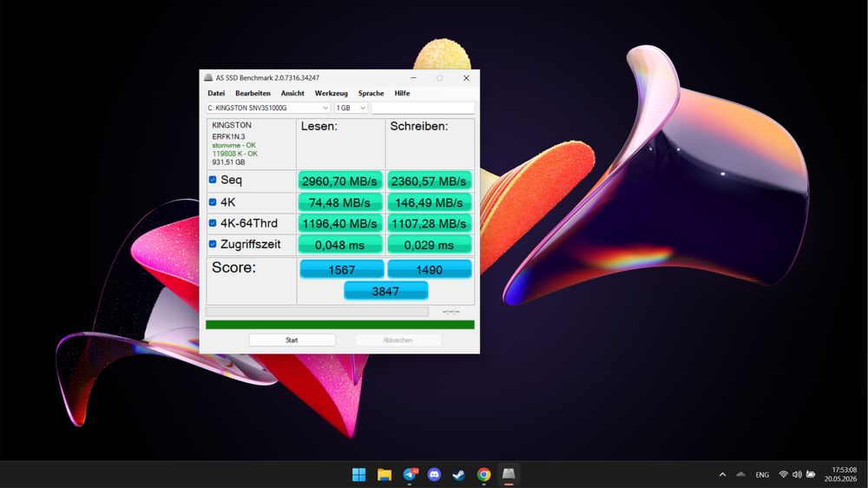Click the volume speaker tray icon

coord(797,474)
